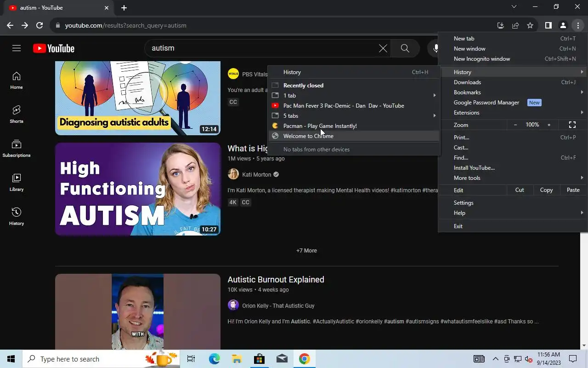Click the Paste button in Edit row

pos(573,190)
